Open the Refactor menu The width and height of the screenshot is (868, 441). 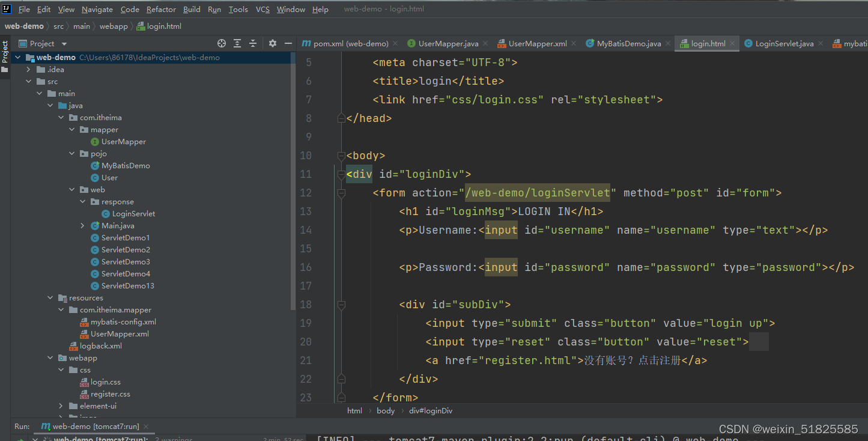click(x=161, y=9)
